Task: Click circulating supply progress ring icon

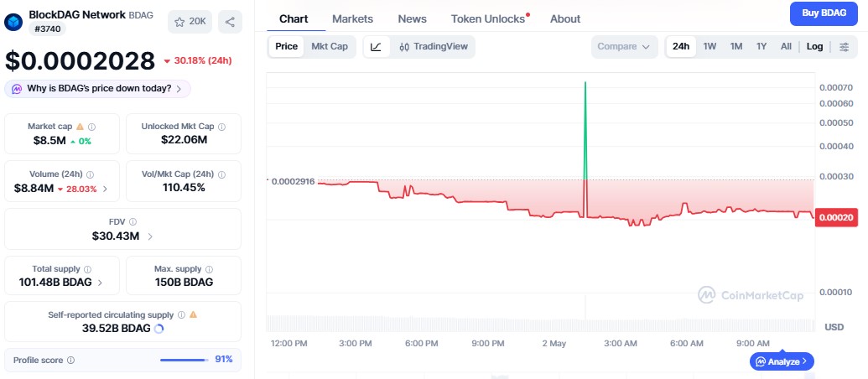Action: pos(159,329)
